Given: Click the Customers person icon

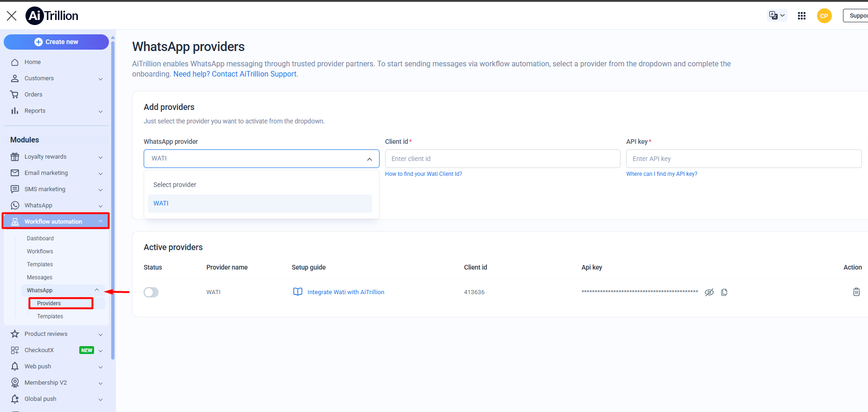Looking at the screenshot, I should point(15,78).
